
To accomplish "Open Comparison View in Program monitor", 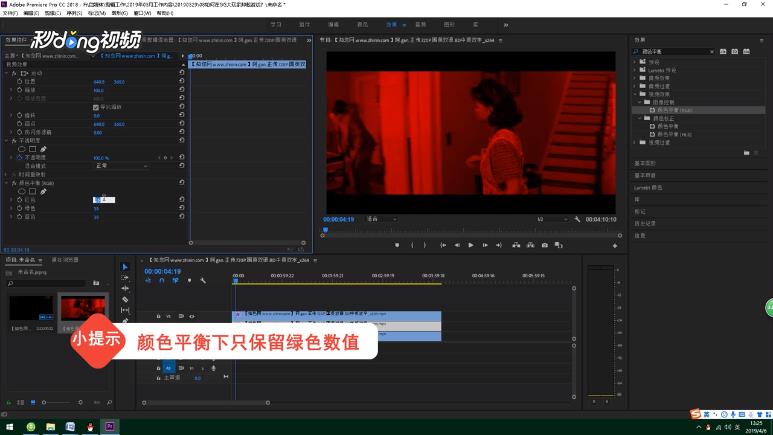I will [x=559, y=245].
